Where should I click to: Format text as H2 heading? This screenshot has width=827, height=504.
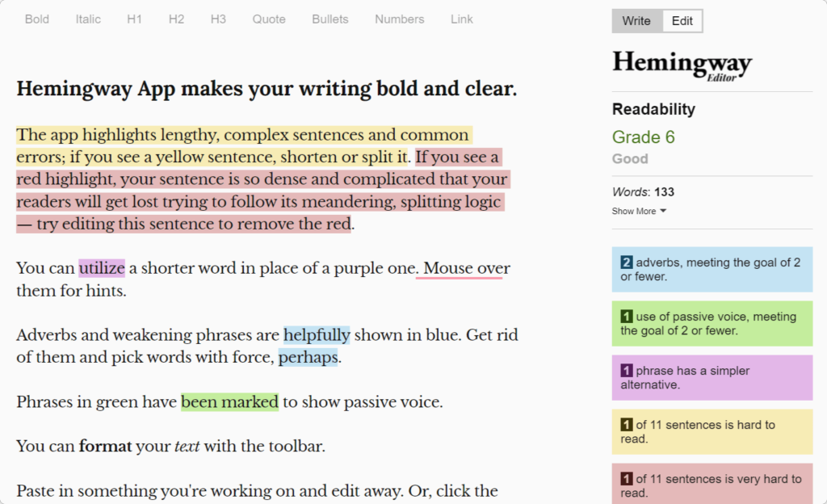point(176,19)
